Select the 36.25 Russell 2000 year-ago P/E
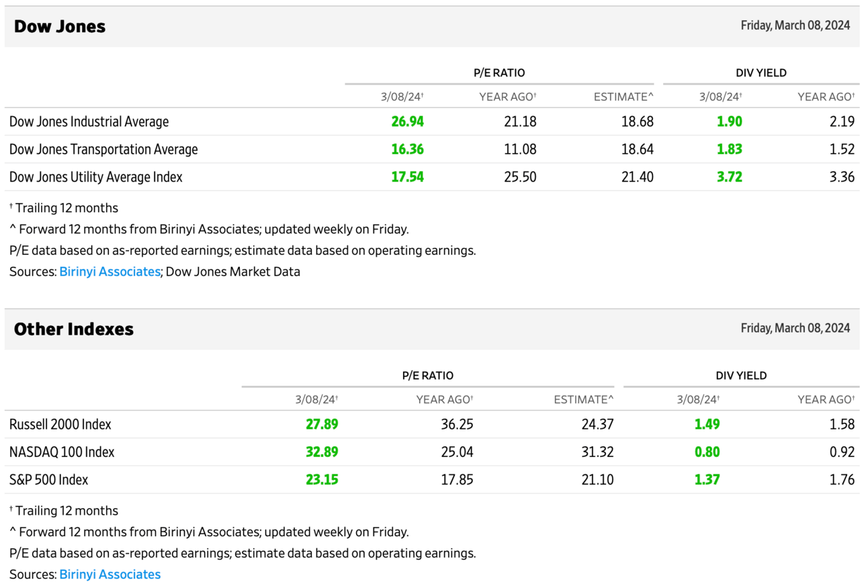Screen dimensions: 868x588 pos(457,424)
